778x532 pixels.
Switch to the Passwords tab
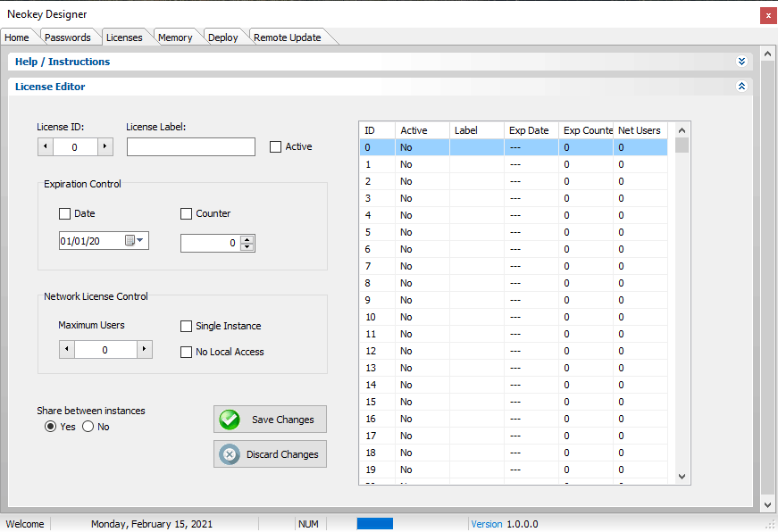pyautogui.click(x=68, y=37)
